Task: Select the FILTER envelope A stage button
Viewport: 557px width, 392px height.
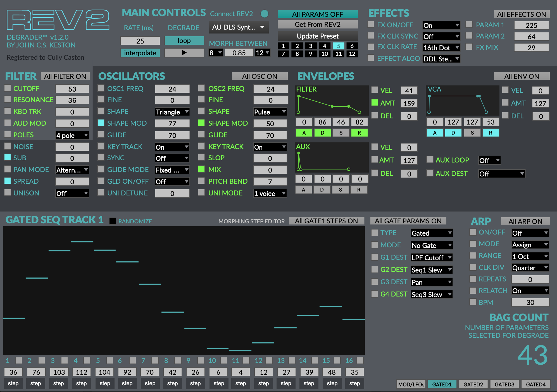Action: 304,133
